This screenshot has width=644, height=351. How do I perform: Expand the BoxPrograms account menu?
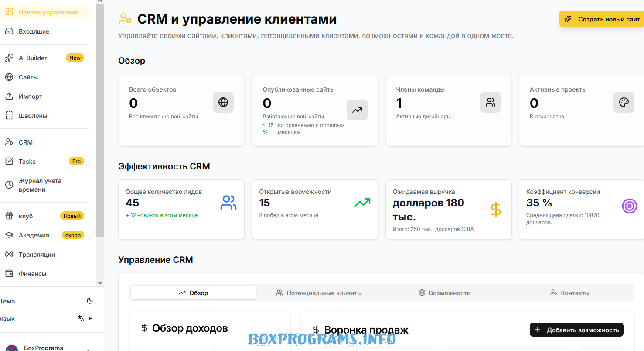pos(87,348)
